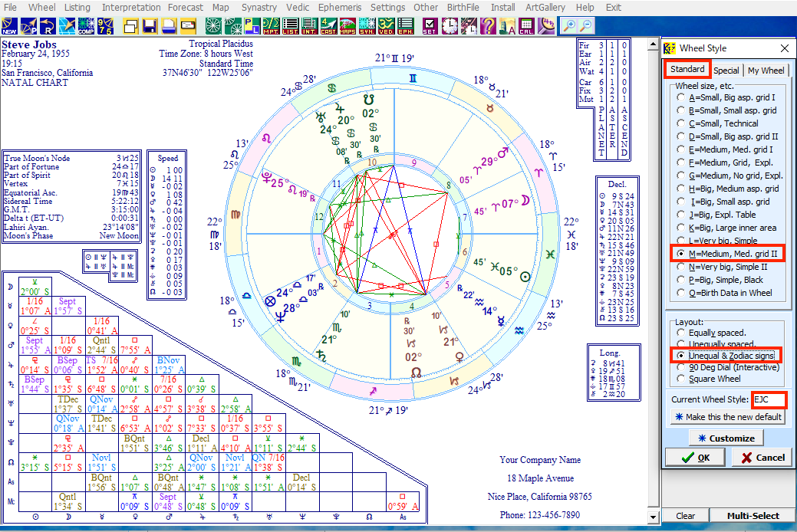This screenshot has width=797, height=532.
Task: Select wheel size C=Small, Technical
Action: pyautogui.click(x=718, y=123)
